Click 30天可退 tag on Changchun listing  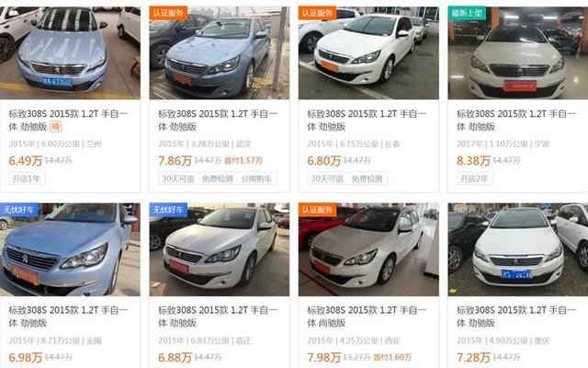point(327,178)
